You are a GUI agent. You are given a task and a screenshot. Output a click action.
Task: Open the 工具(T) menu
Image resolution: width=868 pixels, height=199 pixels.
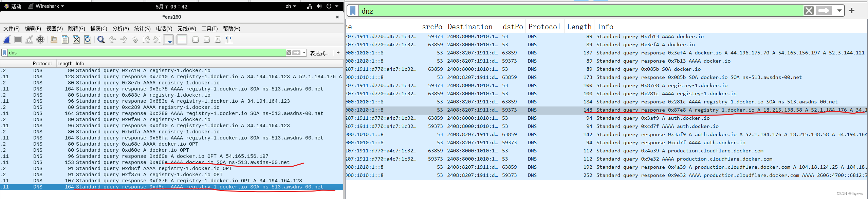click(209, 29)
